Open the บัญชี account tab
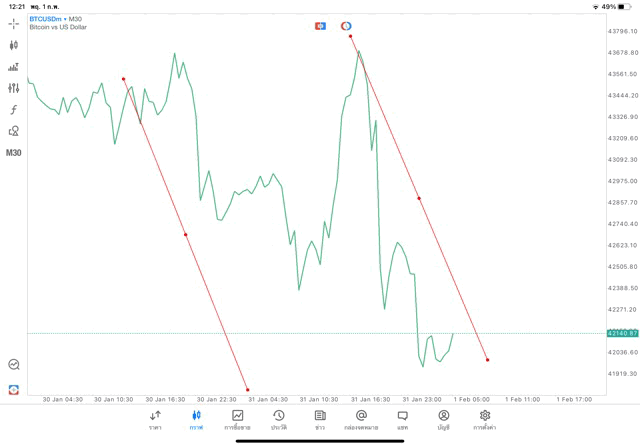Image resolution: width=640 pixels, height=447 pixels. click(x=443, y=419)
